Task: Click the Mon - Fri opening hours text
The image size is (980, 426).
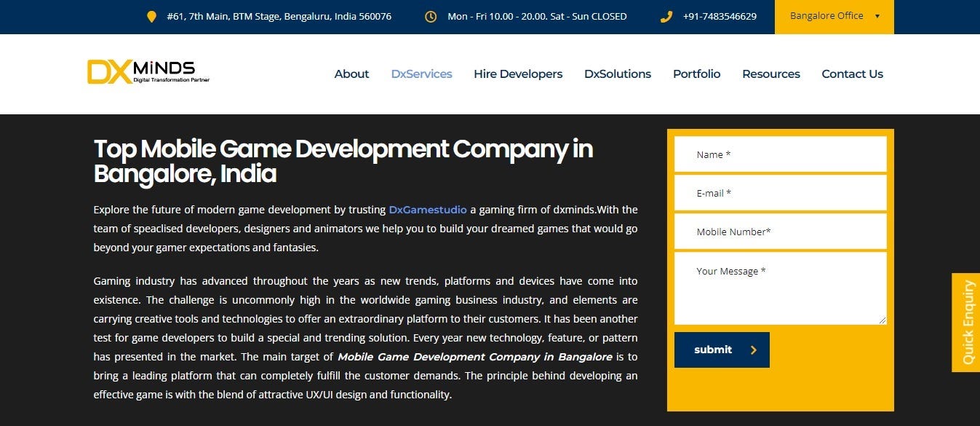Action: pyautogui.click(x=537, y=16)
